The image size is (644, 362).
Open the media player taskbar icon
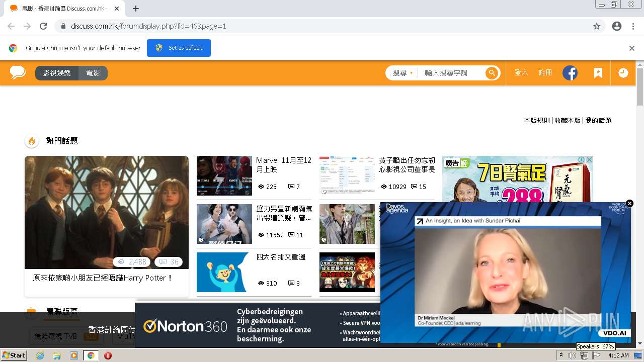pos(74,355)
